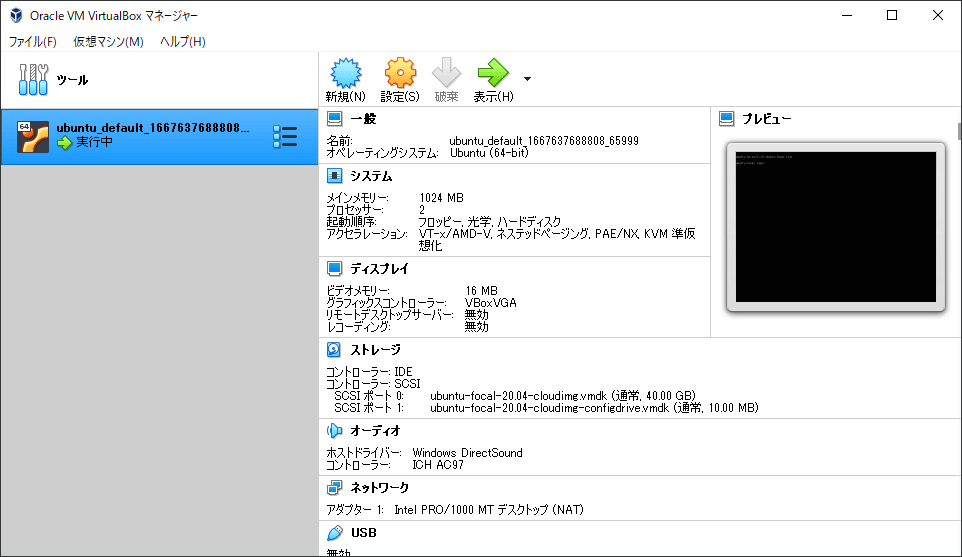Click the VT-x/AMD-V acceleration value
This screenshot has width=962, height=557.
pos(557,240)
